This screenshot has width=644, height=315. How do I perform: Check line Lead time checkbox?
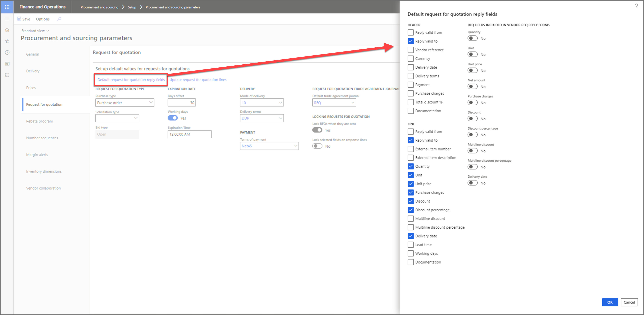[410, 245]
